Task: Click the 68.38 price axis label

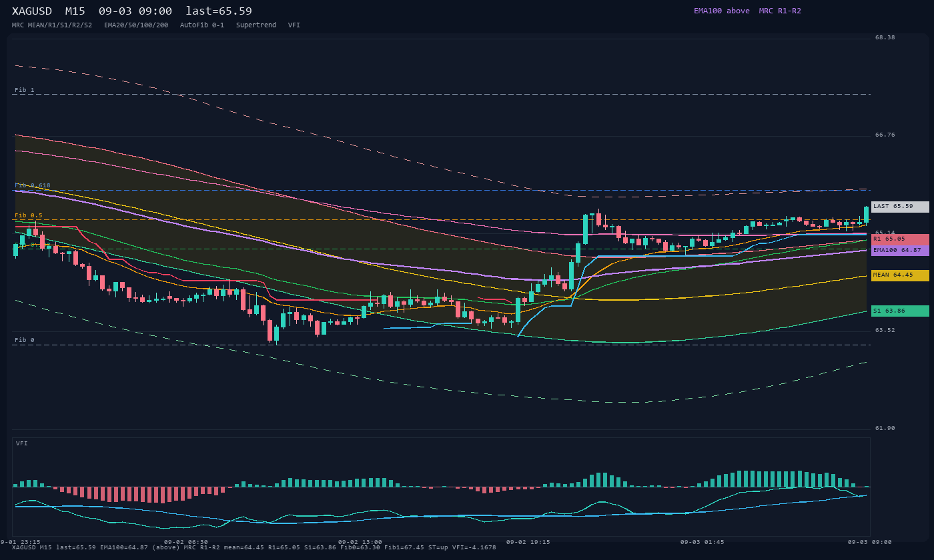Action: [x=885, y=37]
